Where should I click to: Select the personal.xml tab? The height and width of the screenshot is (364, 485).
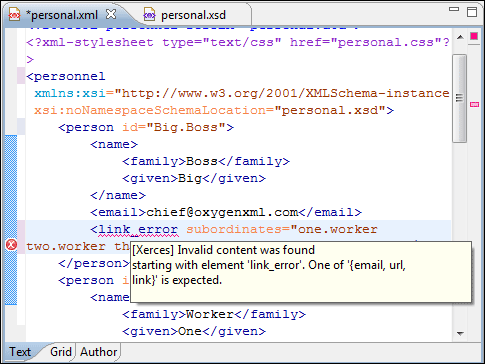(x=62, y=15)
